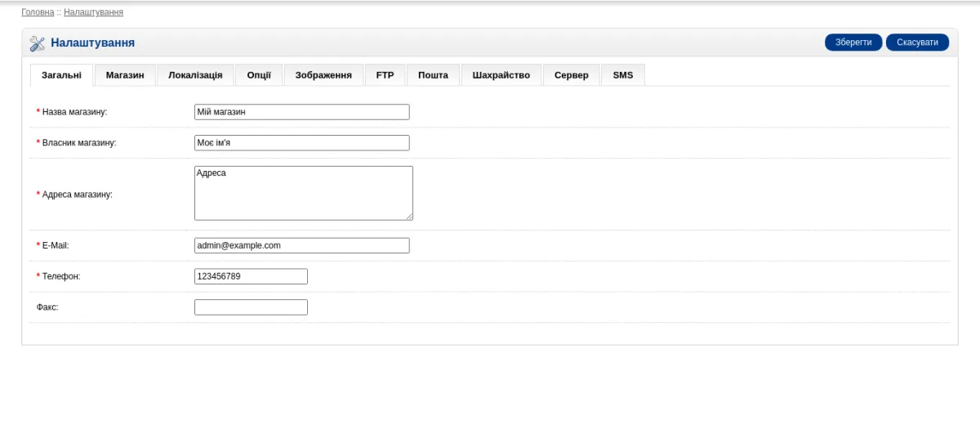980x448 pixels.
Task: Select the SMS tab
Action: coord(623,75)
